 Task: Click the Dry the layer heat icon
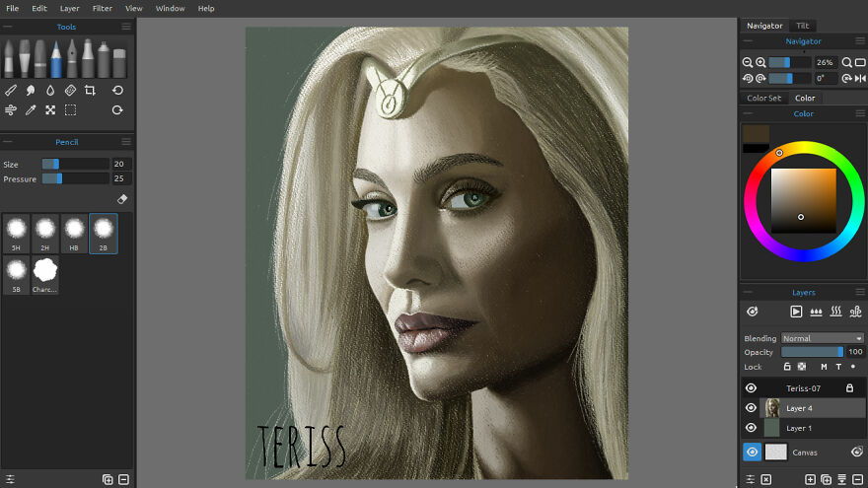point(835,313)
